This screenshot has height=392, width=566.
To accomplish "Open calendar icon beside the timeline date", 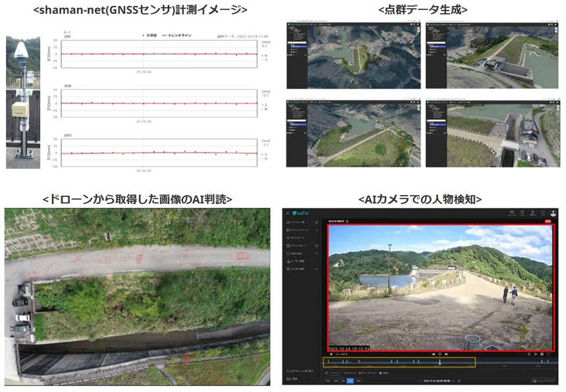I will [x=459, y=380].
